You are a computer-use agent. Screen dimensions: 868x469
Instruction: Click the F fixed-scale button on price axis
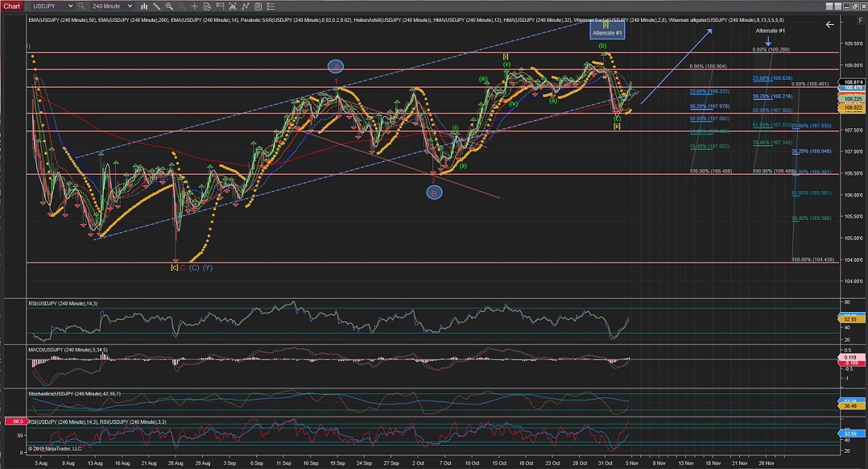pos(862,20)
